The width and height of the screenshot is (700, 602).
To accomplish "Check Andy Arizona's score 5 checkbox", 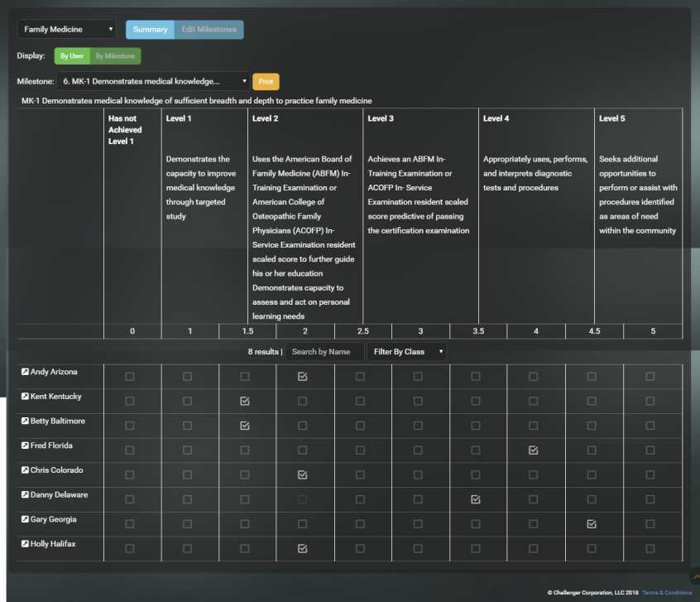I will click(x=650, y=377).
